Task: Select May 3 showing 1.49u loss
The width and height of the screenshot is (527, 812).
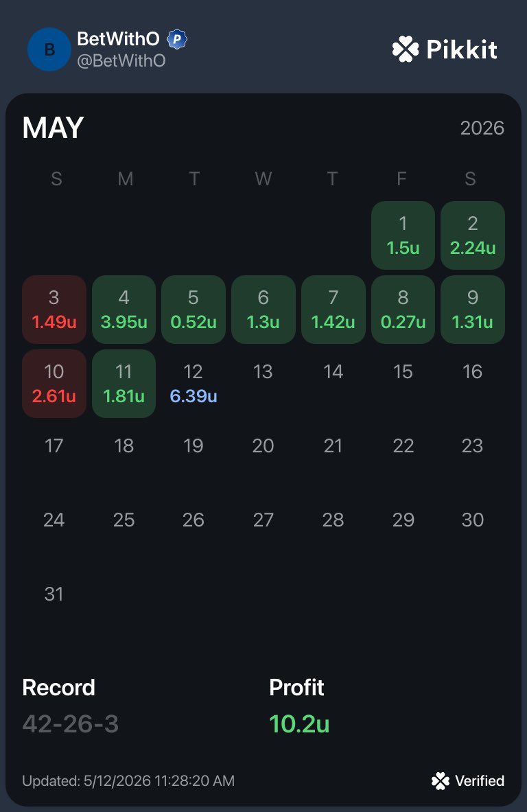Action: tap(54, 309)
